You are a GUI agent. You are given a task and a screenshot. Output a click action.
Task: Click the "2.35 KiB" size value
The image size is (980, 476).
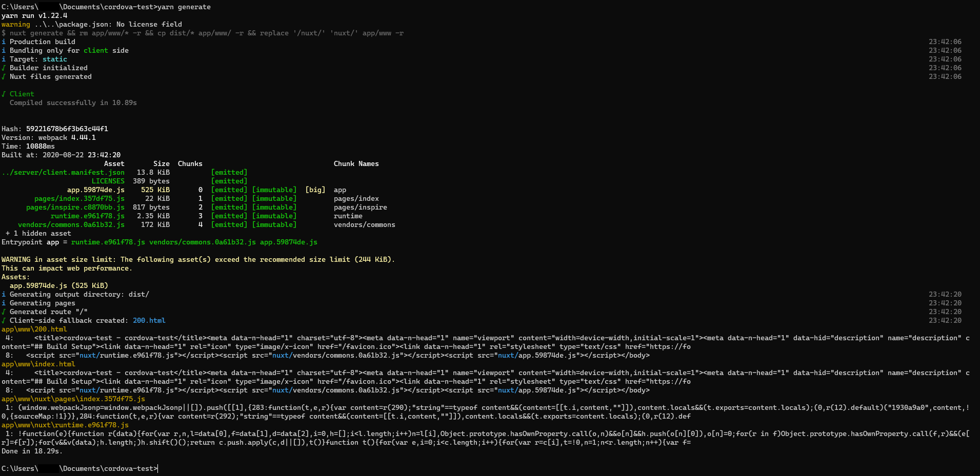tap(153, 216)
